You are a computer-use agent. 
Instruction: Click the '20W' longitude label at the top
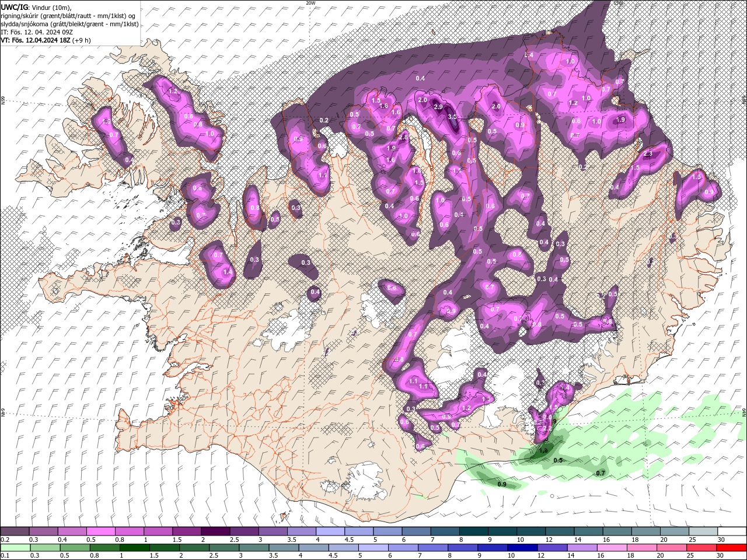[x=310, y=3]
